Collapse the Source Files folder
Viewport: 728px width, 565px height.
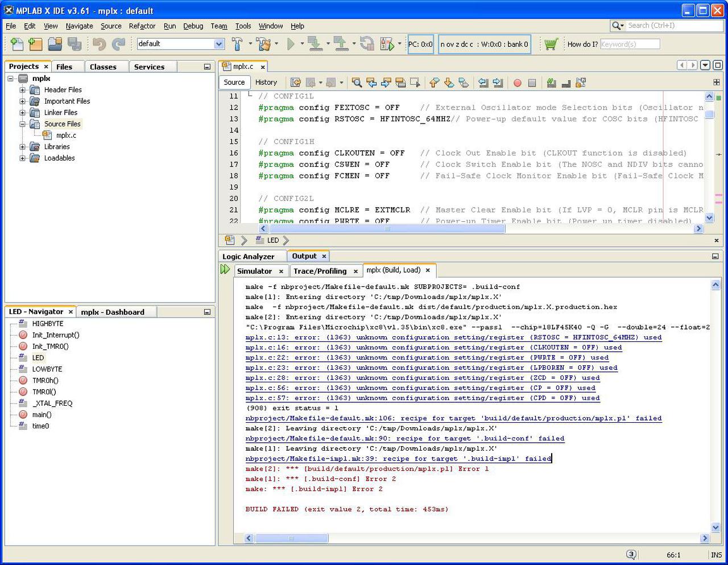(22, 124)
